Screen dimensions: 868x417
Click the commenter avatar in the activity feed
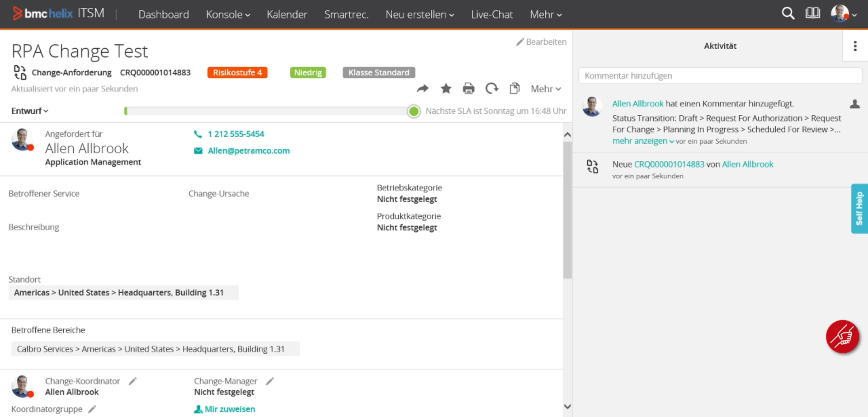(x=592, y=107)
